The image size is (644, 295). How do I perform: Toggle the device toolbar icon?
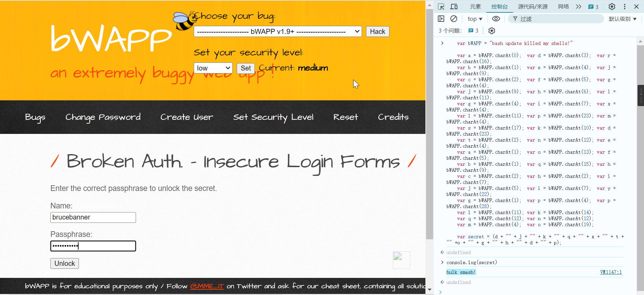tap(454, 7)
